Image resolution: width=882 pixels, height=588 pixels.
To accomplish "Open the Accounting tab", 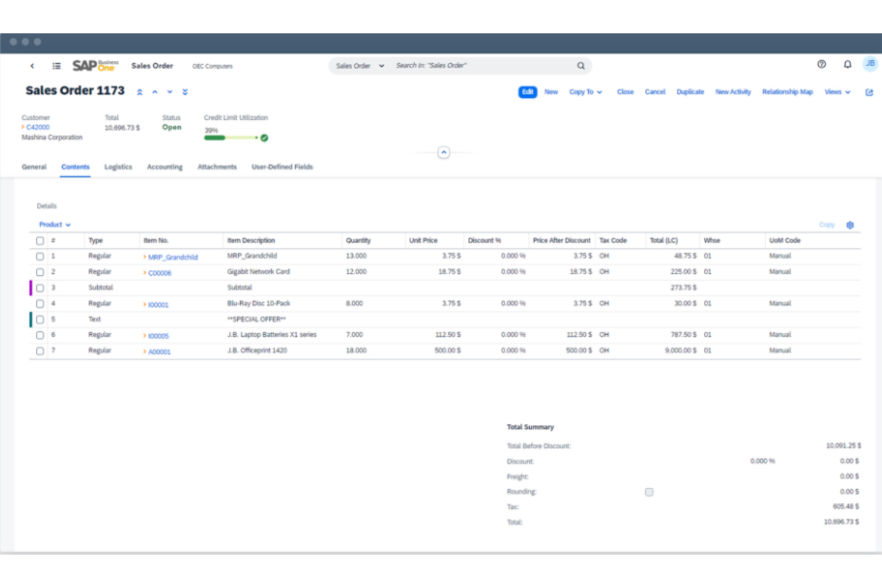I will 164,167.
